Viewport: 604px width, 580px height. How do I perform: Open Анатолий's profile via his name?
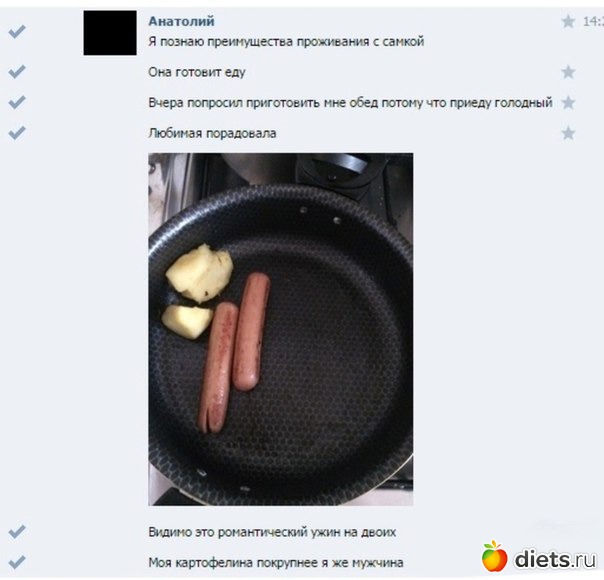(x=181, y=21)
